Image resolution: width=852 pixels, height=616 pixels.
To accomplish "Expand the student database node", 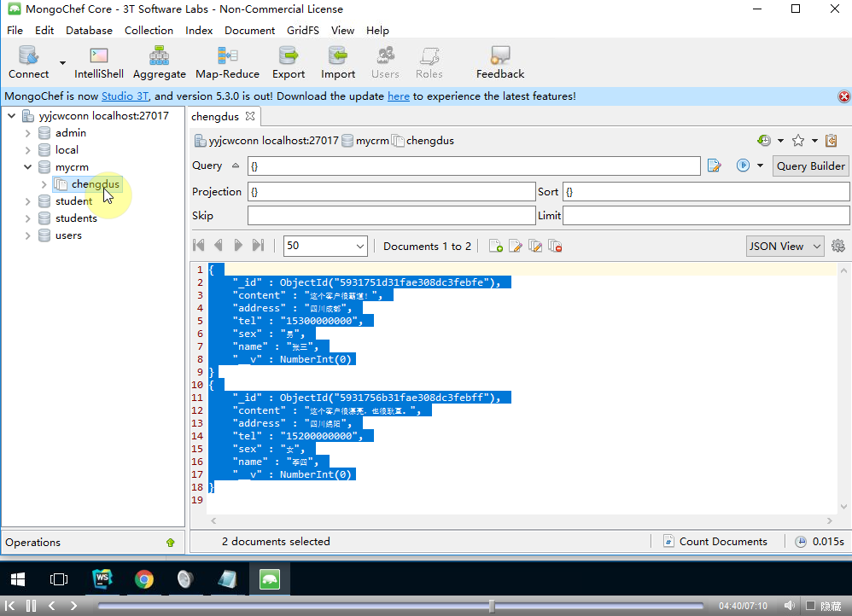I will click(27, 201).
